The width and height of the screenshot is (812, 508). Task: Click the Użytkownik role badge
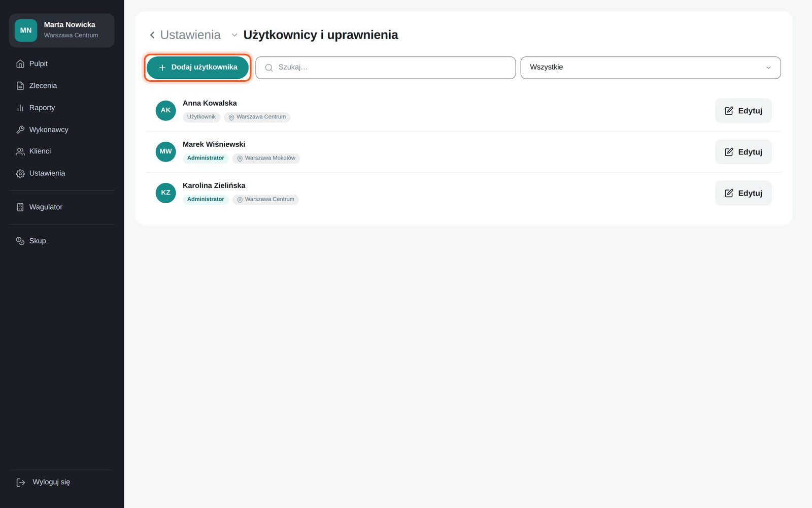coord(201,117)
